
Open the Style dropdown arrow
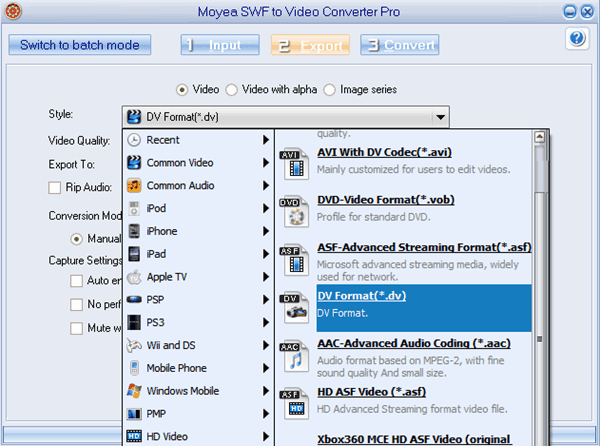coord(440,117)
